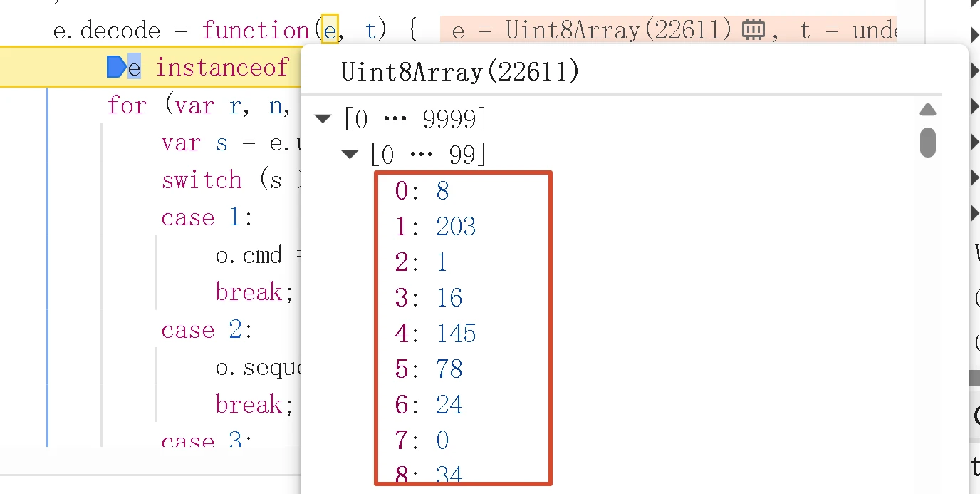This screenshot has width=980, height=494.
Task: Click 'case 1:' line
Action: [x=207, y=217]
